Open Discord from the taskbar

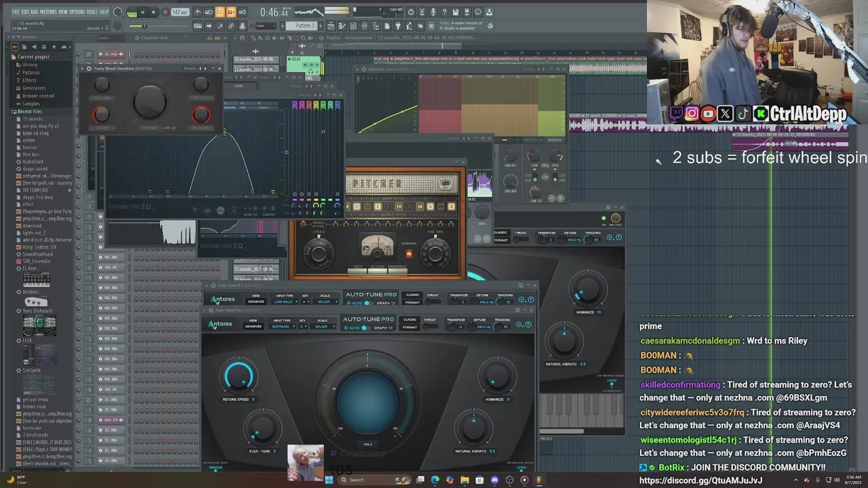(x=494, y=480)
